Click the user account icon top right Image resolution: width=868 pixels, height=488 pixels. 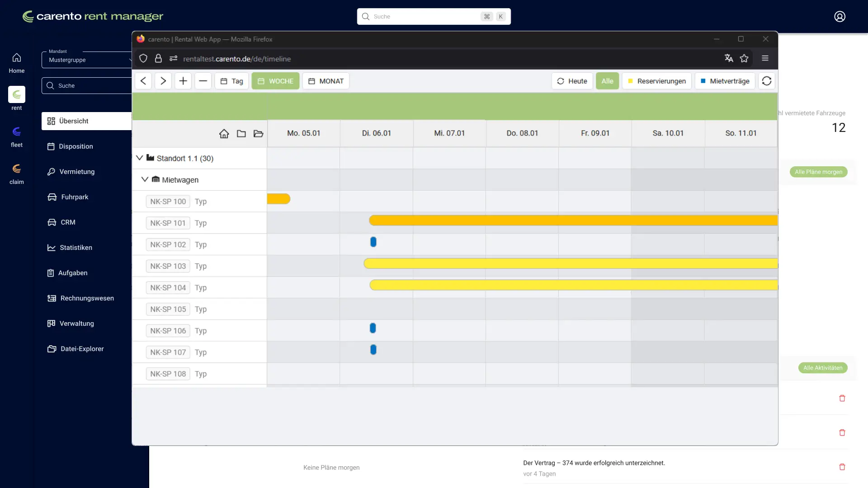pos(840,16)
